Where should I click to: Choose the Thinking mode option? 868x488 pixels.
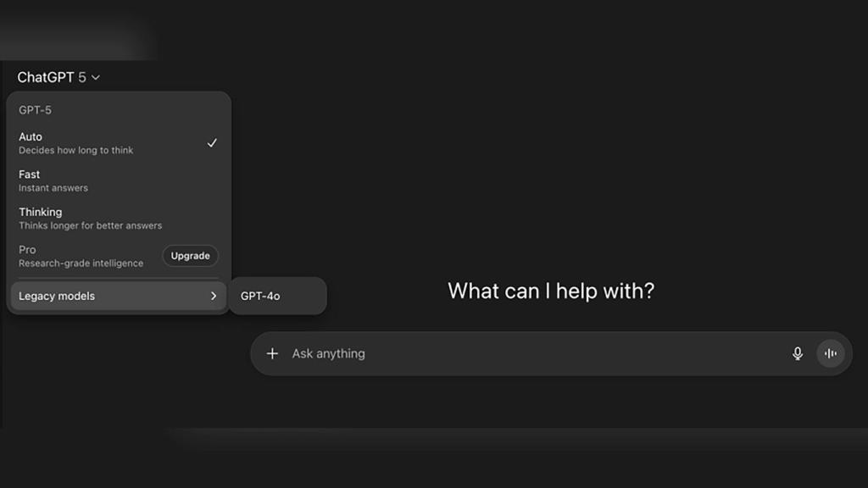pyautogui.click(x=41, y=212)
